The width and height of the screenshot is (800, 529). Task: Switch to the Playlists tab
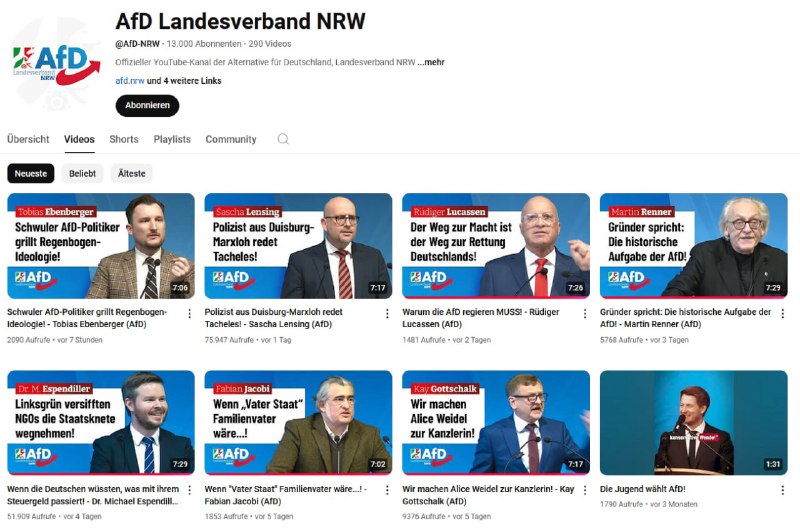click(x=172, y=139)
